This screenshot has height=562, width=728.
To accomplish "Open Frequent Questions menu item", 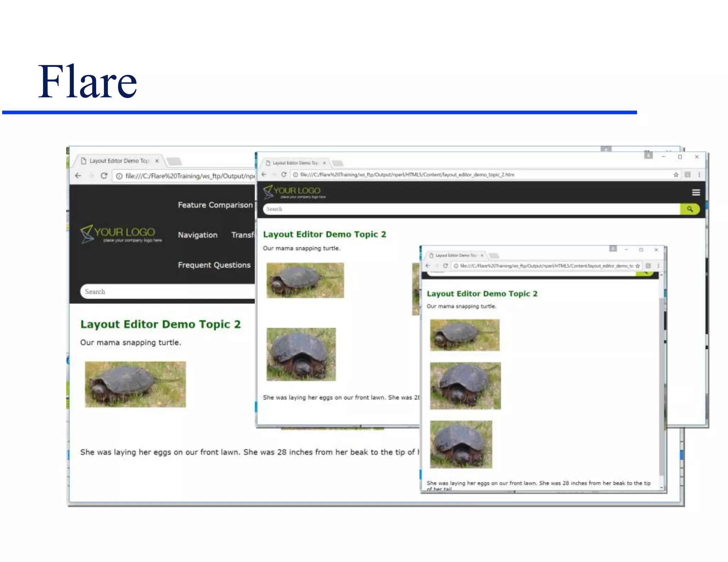I will point(214,265).
